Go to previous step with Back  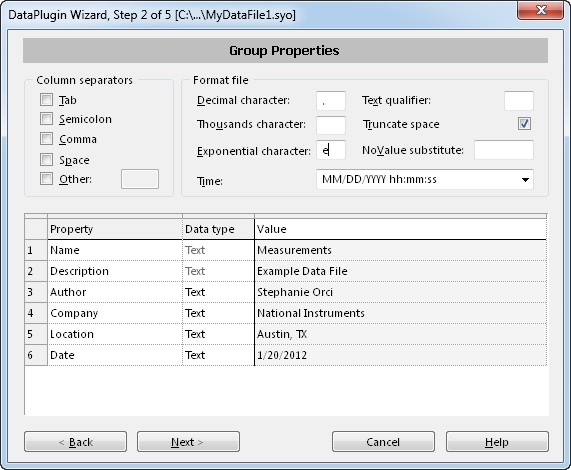[x=75, y=442]
